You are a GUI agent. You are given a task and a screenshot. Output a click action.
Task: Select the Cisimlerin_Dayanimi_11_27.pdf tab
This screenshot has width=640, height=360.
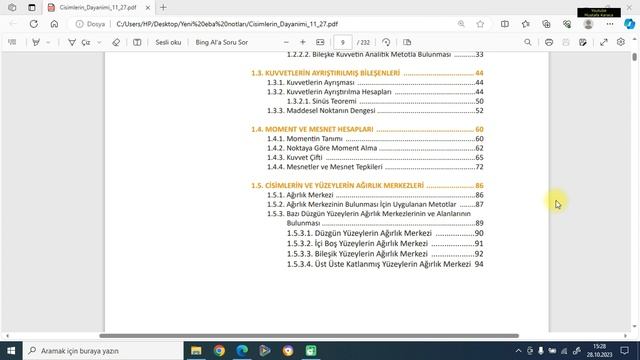tap(97, 7)
